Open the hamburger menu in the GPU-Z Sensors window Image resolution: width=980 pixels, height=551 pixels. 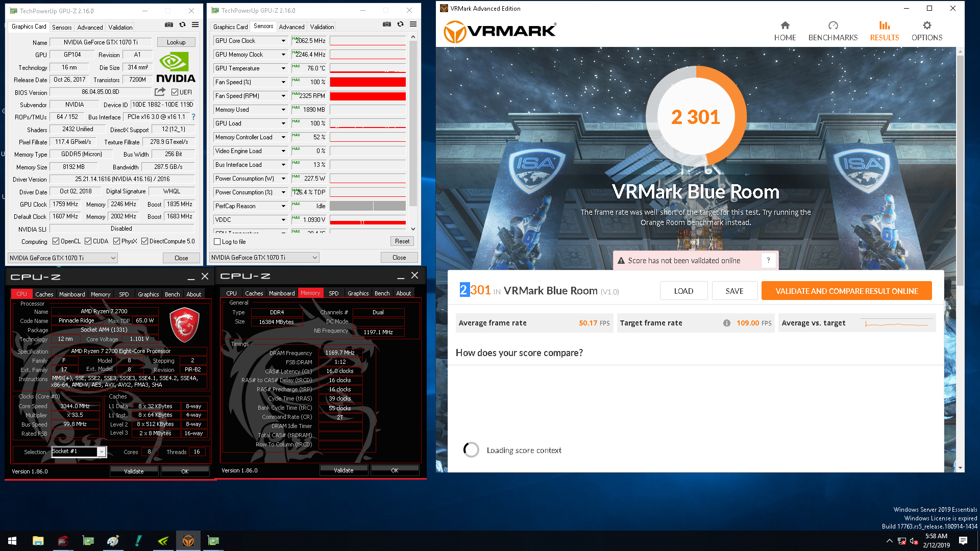(x=413, y=24)
